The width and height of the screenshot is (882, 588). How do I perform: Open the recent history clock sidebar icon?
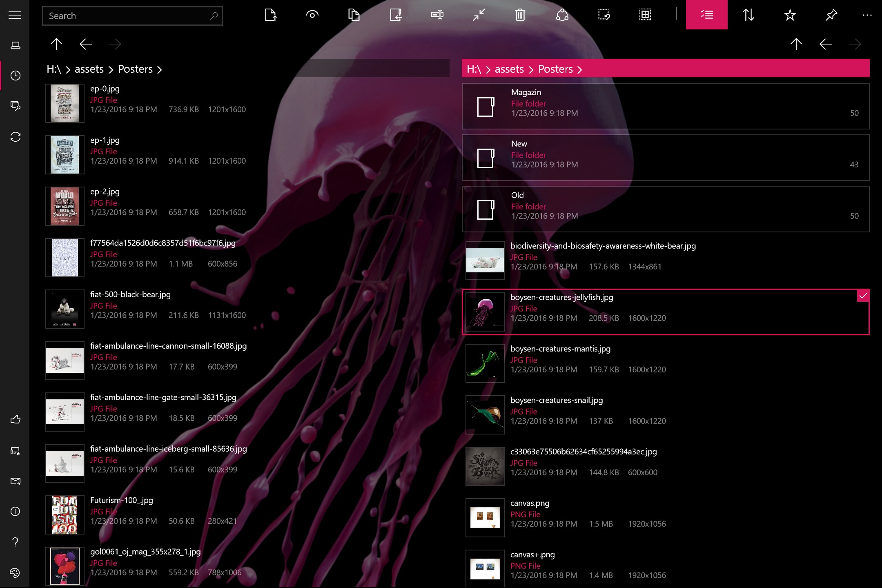coord(15,76)
